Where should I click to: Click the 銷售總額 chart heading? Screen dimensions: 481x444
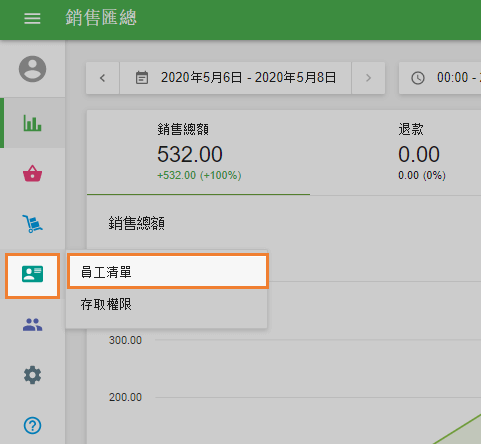click(x=136, y=223)
